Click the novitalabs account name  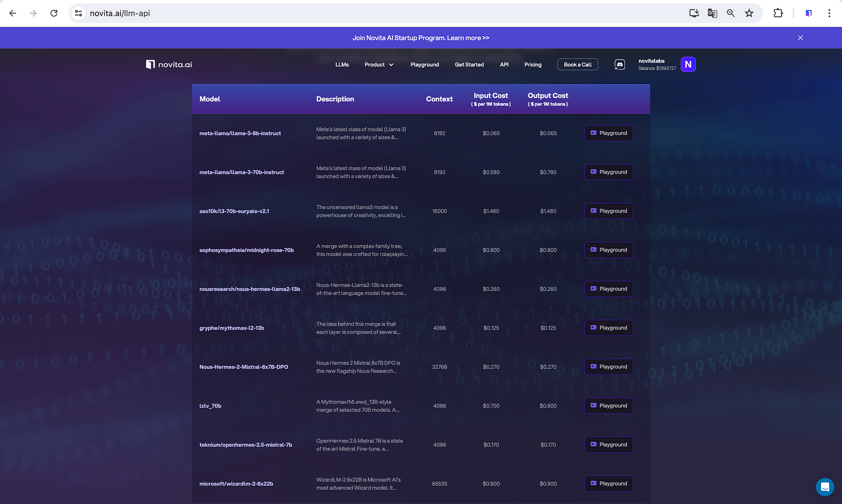click(x=651, y=61)
